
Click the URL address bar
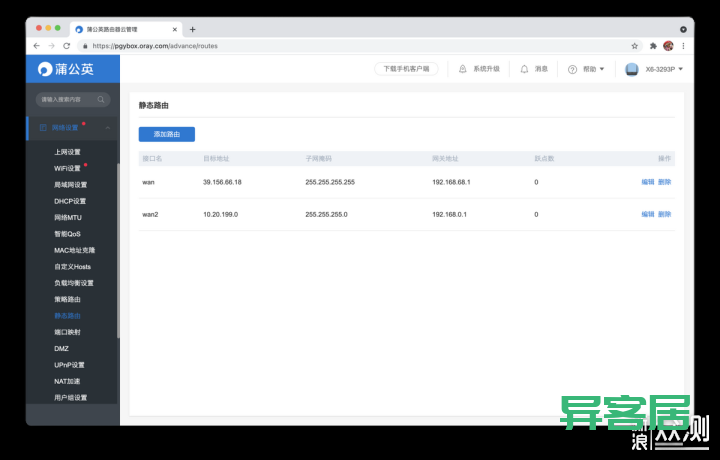click(358, 46)
